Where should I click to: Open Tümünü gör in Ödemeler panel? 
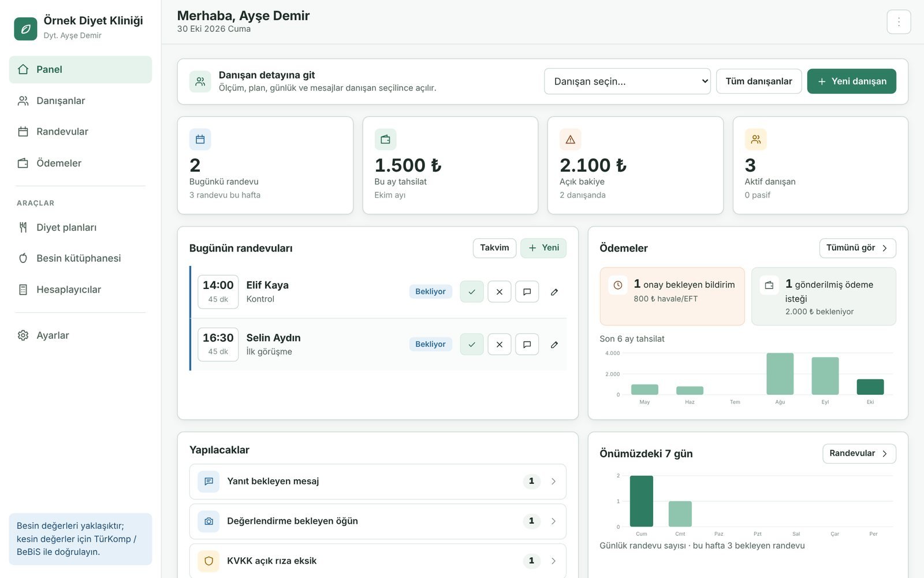coord(858,248)
